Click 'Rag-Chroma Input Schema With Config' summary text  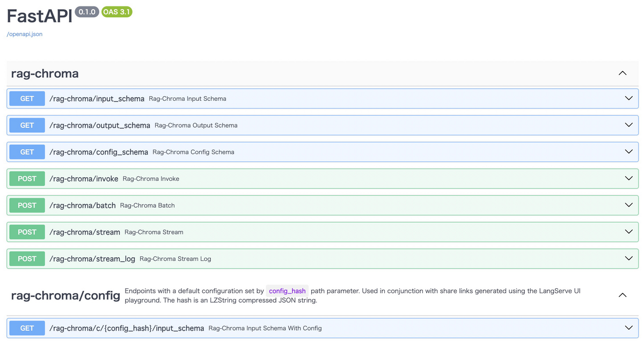coord(265,328)
